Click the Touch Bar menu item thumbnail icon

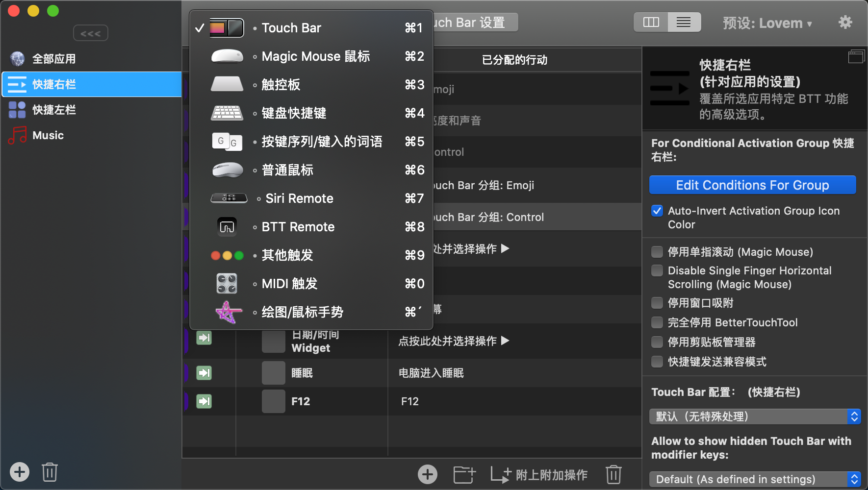pyautogui.click(x=227, y=28)
